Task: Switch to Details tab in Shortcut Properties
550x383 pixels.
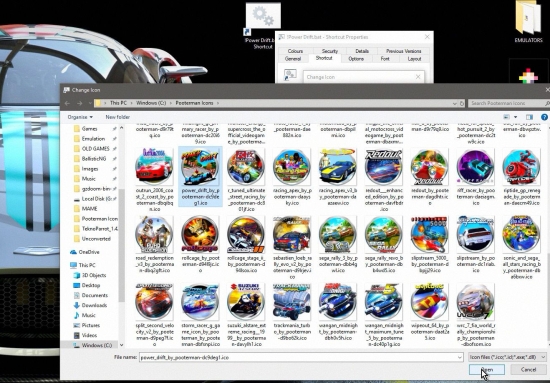Action: point(362,51)
